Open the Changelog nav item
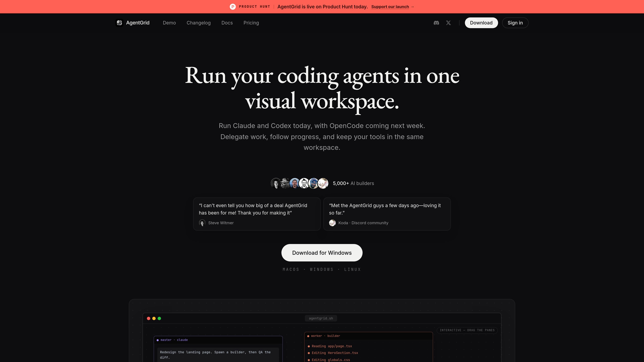This screenshot has height=362, width=644. (x=199, y=23)
